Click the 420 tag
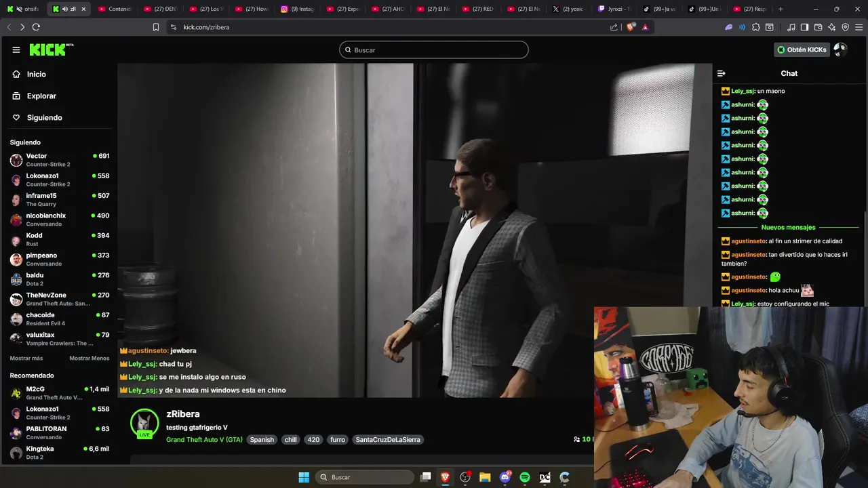 (x=313, y=440)
